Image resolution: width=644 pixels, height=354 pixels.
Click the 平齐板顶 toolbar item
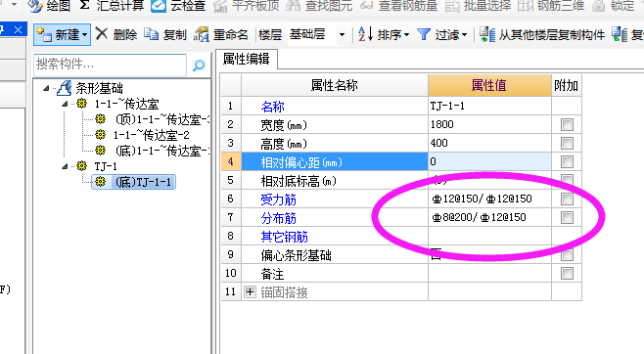[247, 5]
